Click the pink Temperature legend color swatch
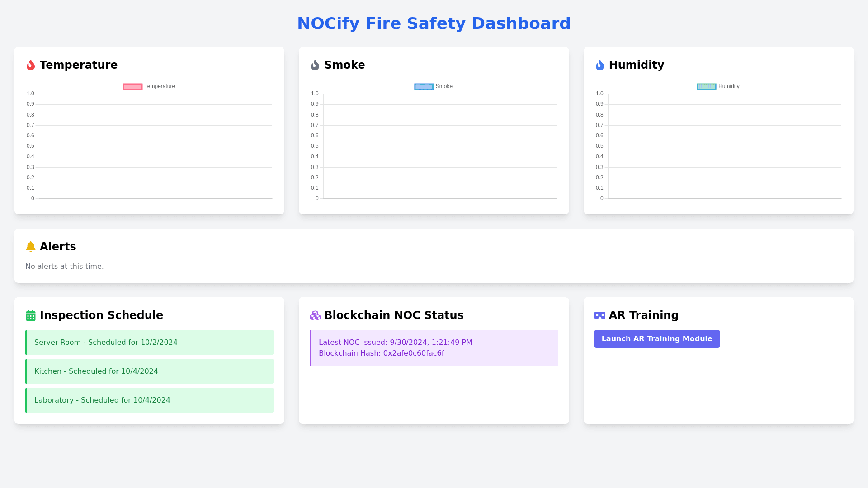This screenshot has width=868, height=488. pyautogui.click(x=133, y=87)
